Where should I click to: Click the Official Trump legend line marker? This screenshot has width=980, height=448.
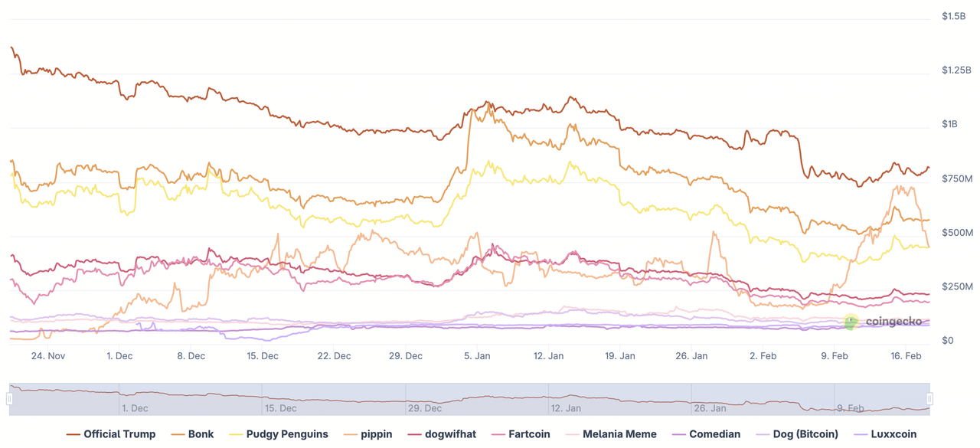pos(73,434)
